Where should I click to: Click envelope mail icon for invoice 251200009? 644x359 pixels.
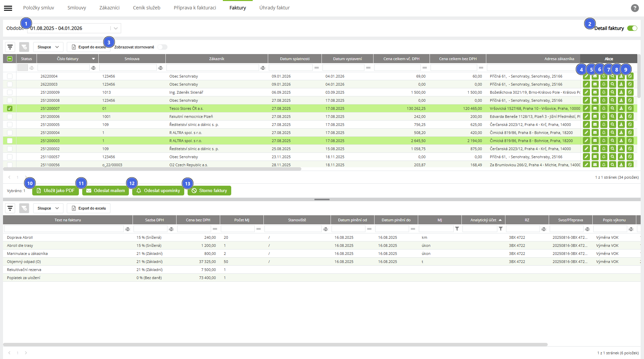click(x=595, y=92)
